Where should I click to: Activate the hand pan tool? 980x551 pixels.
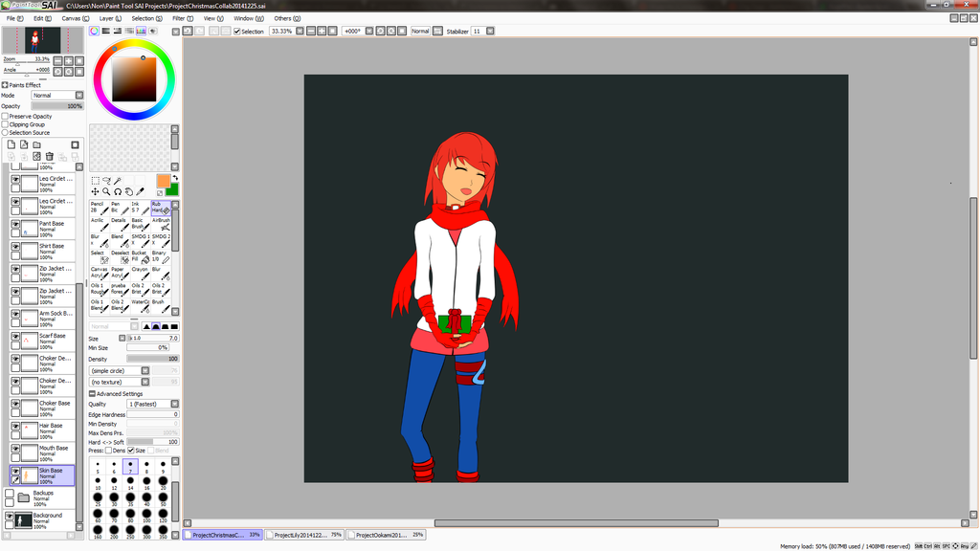[x=129, y=191]
